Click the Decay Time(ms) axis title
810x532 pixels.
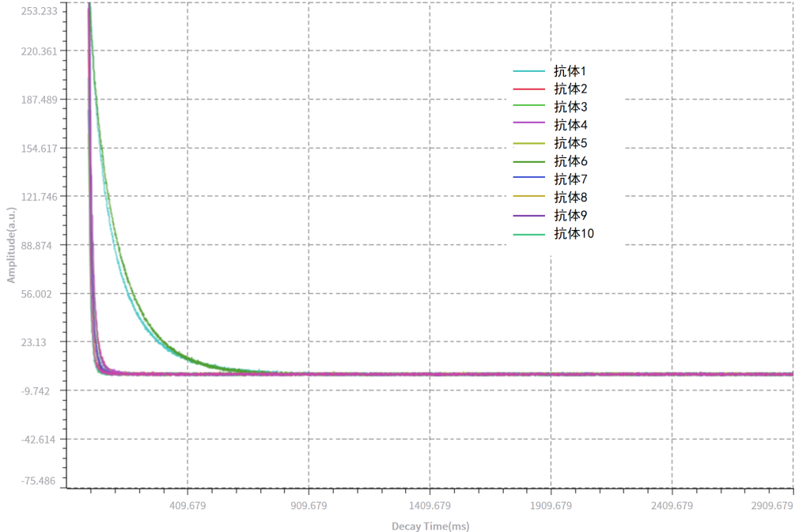(x=430, y=526)
